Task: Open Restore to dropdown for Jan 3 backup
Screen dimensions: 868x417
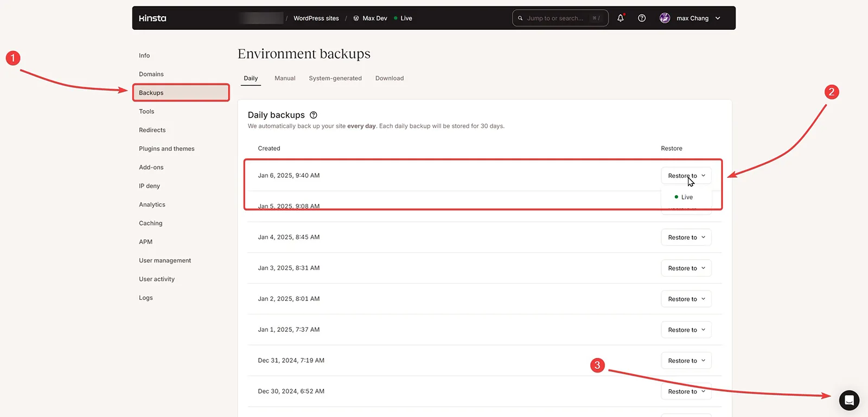Action: [686, 268]
